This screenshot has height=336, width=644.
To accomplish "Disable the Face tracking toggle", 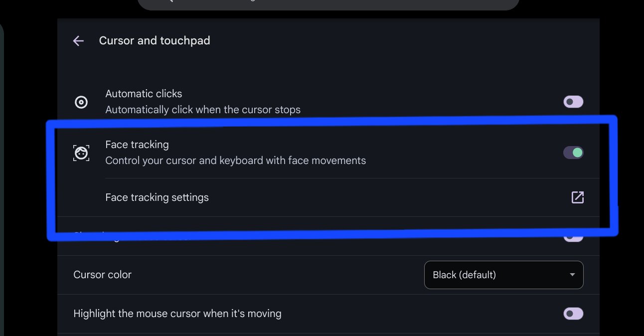I will pyautogui.click(x=573, y=153).
